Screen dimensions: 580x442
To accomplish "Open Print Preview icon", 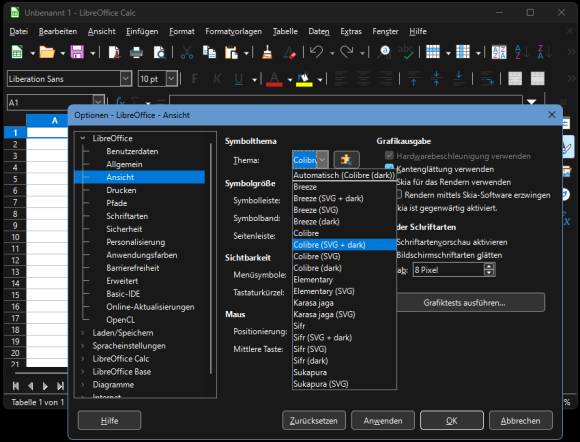I will [x=159, y=52].
